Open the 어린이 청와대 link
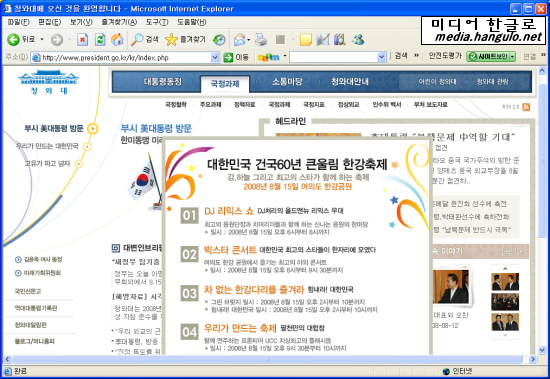Viewport: 550px width, 379px height. [x=437, y=82]
